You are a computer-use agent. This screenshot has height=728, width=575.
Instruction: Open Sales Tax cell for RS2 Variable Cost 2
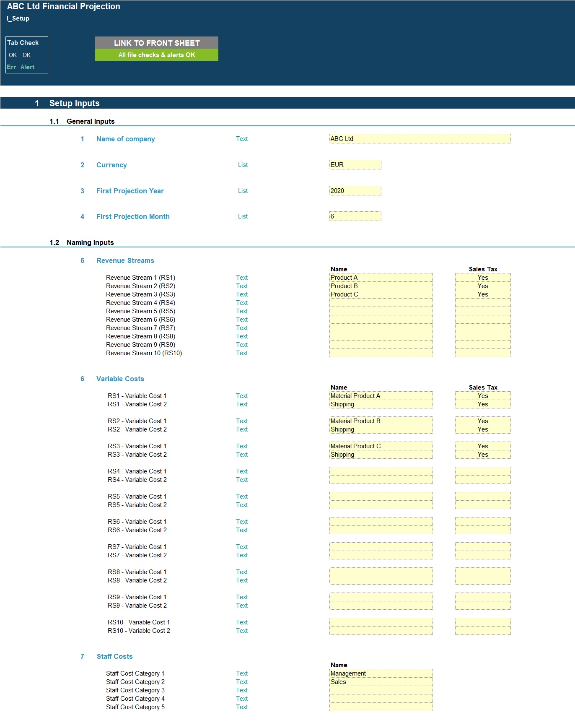pos(483,429)
